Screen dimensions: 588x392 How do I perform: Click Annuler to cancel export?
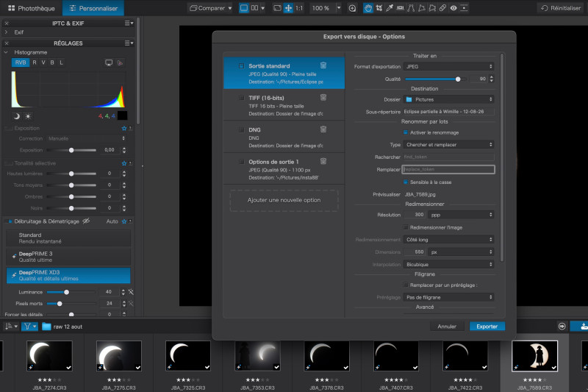pos(447,327)
